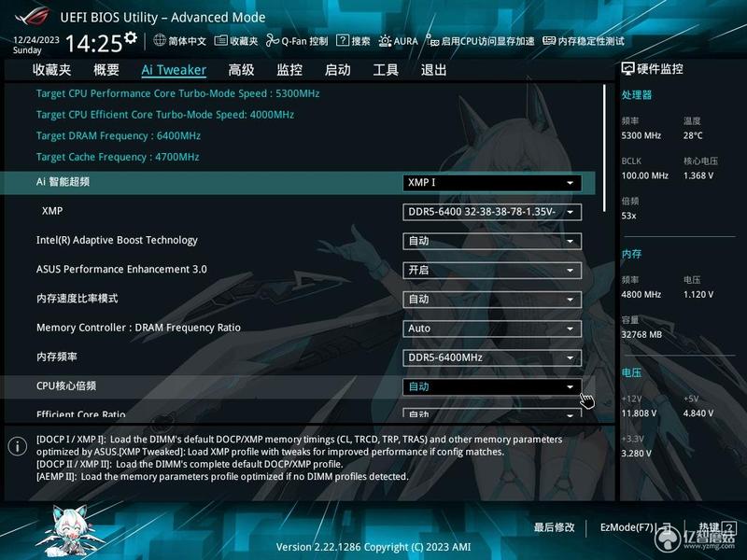Viewport: 747px width, 560px height.
Task: Click the resizable BAR CPU memory access icon
Action: 432,40
